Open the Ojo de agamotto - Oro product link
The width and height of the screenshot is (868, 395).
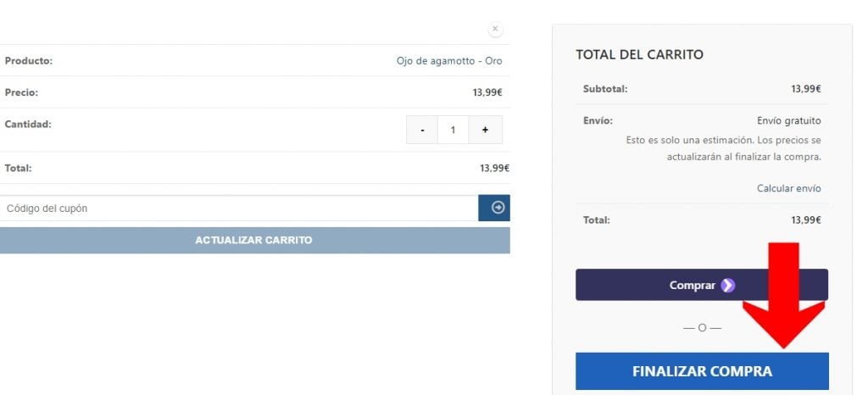[x=449, y=61]
